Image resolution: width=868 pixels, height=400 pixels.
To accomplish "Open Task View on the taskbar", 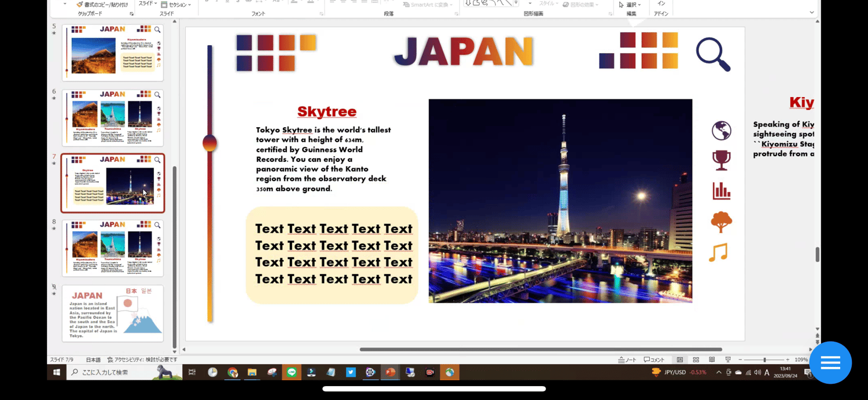I will pyautogui.click(x=192, y=372).
